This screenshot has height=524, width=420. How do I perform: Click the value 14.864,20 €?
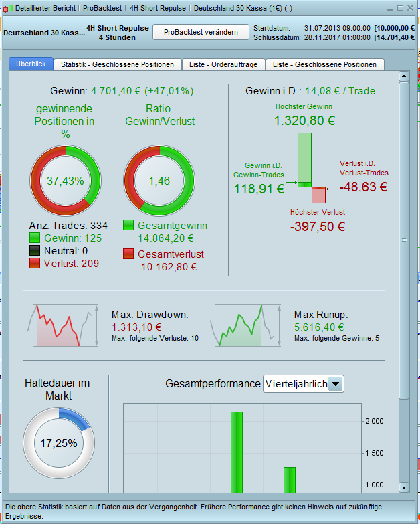click(x=166, y=238)
